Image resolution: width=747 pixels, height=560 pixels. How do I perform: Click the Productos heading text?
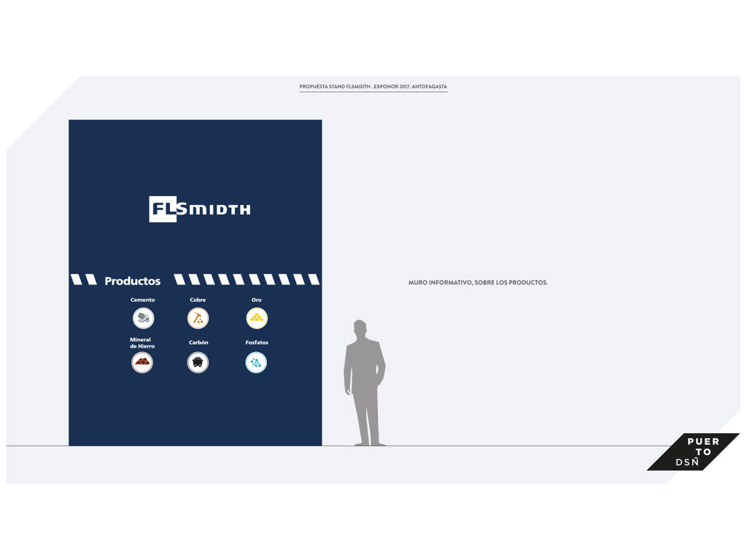coord(133,281)
